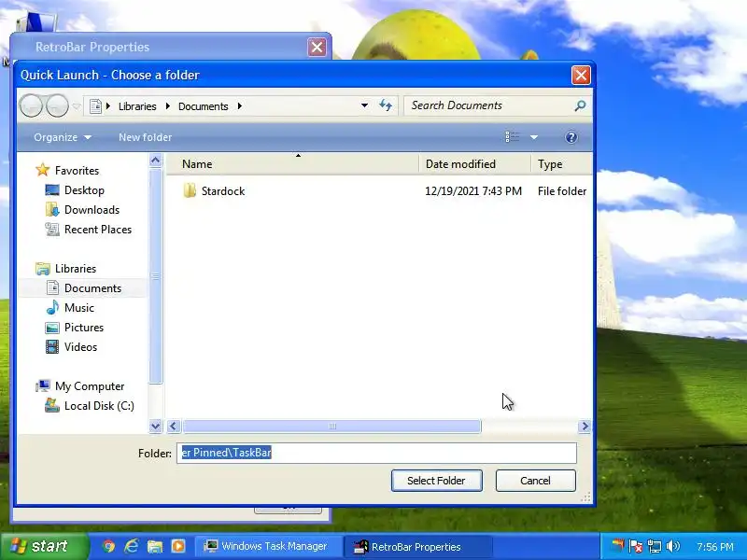The height and width of the screenshot is (560, 747).
Task: Open the Start menu
Action: coord(44,546)
